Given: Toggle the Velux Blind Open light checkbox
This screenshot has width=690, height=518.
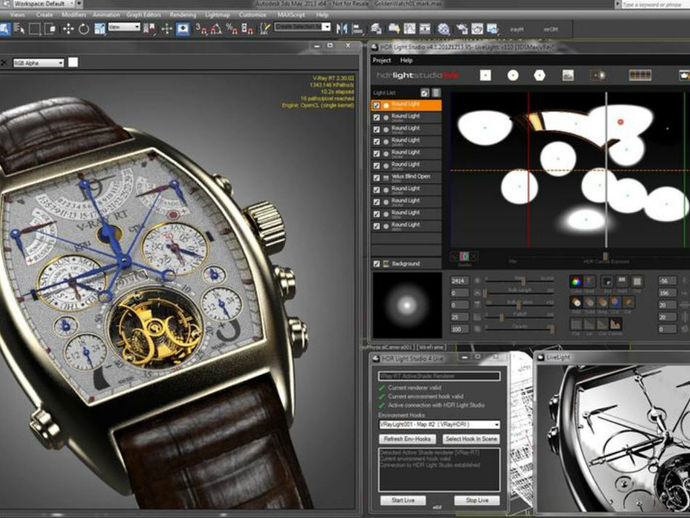Looking at the screenshot, I should (x=377, y=178).
